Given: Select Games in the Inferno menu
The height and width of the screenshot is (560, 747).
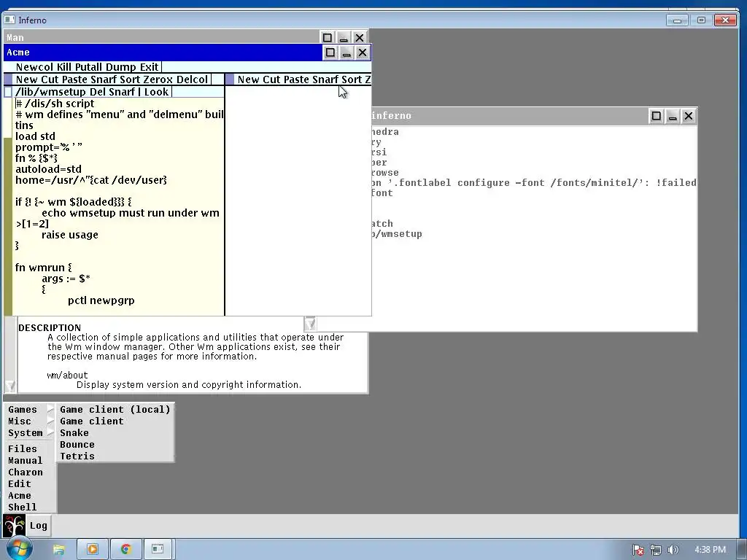Looking at the screenshot, I should click(23, 410).
